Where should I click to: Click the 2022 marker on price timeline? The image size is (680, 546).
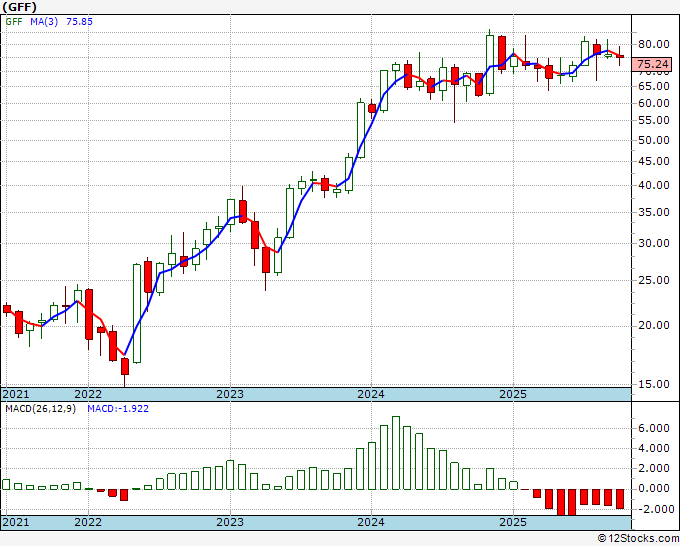88,394
